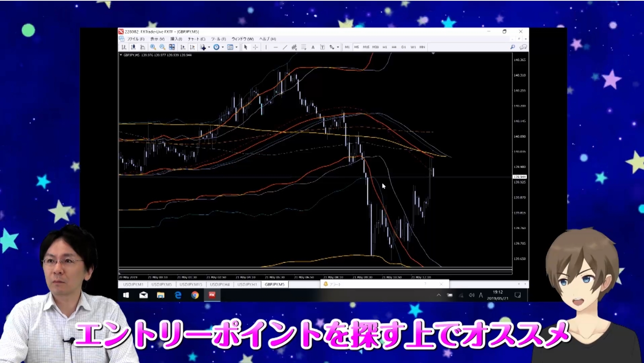Launch Microsoft Edge from taskbar
The height and width of the screenshot is (363, 644).
[178, 295]
